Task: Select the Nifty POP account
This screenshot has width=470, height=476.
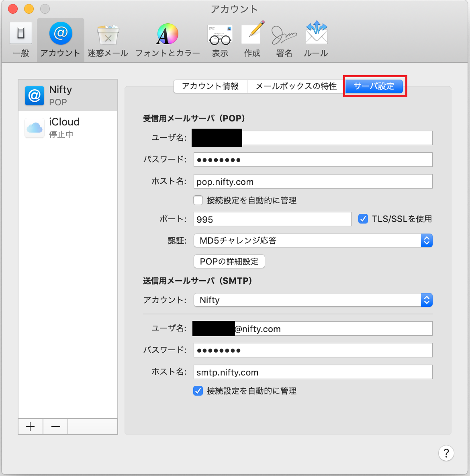Action: (x=68, y=95)
